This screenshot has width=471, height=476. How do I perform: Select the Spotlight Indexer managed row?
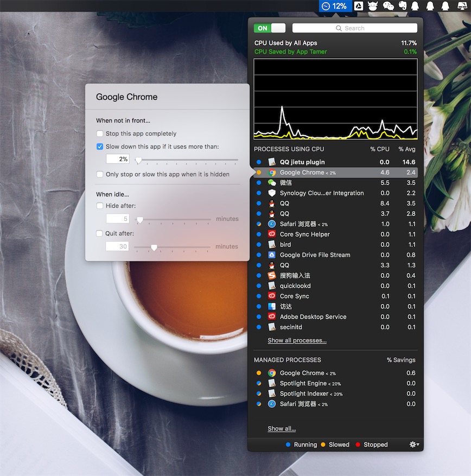click(335, 394)
